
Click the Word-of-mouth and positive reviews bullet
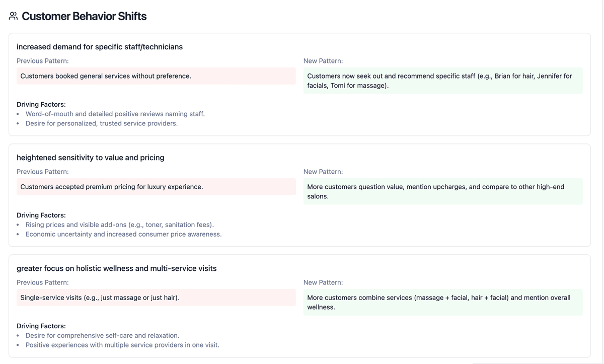pyautogui.click(x=115, y=114)
